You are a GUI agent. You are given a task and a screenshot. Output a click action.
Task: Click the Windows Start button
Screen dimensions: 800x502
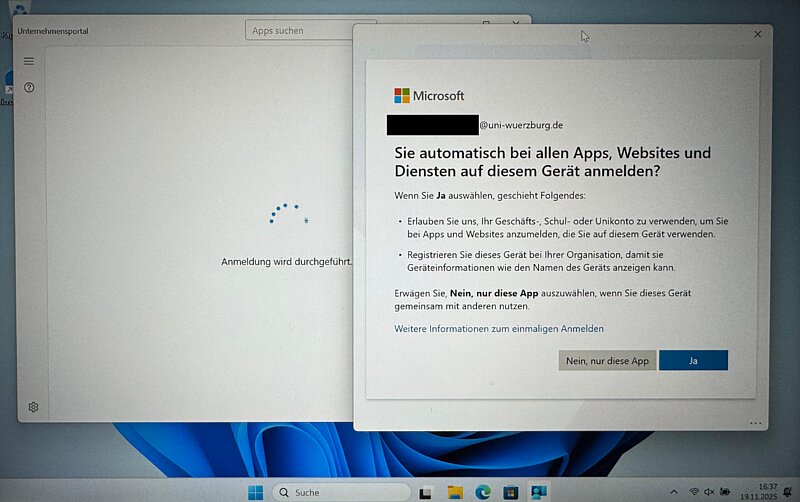tap(255, 492)
